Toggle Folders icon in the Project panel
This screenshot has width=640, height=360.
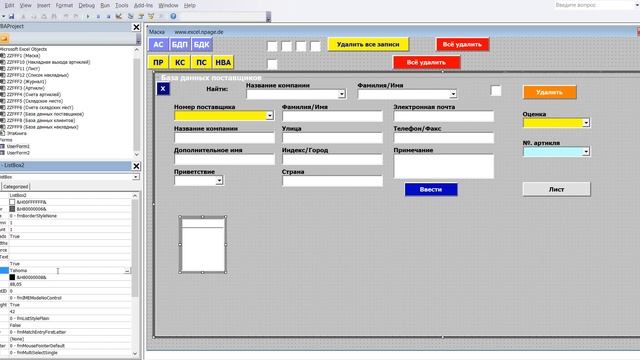[4, 38]
